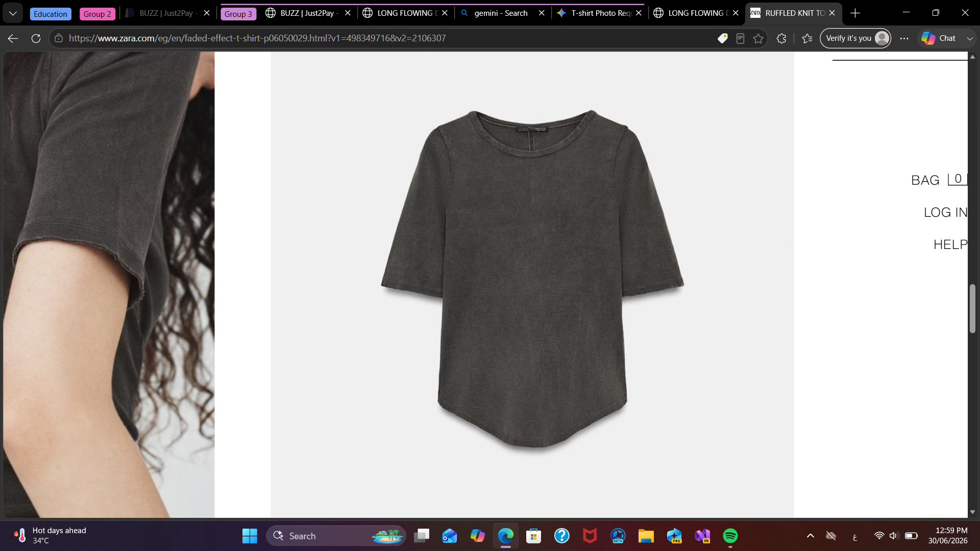Screen dimensions: 980x551
Task: Click the Verify it's you profile button
Action: tap(855, 38)
